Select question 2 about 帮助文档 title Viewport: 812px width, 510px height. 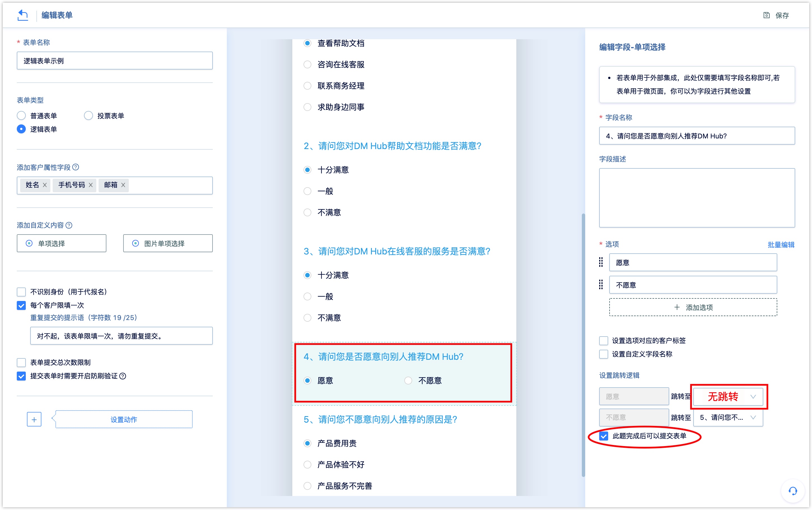(x=392, y=146)
